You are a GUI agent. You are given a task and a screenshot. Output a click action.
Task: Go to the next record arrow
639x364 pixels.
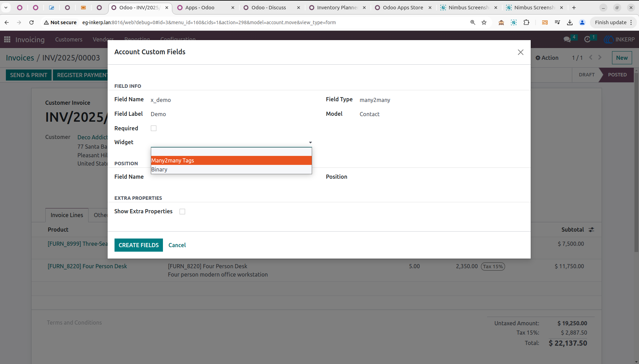(x=600, y=57)
